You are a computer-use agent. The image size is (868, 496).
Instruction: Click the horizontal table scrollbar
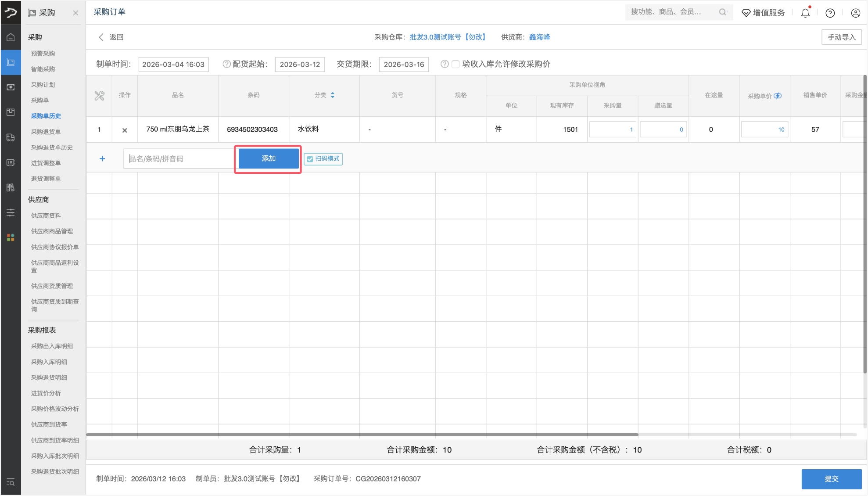point(362,435)
